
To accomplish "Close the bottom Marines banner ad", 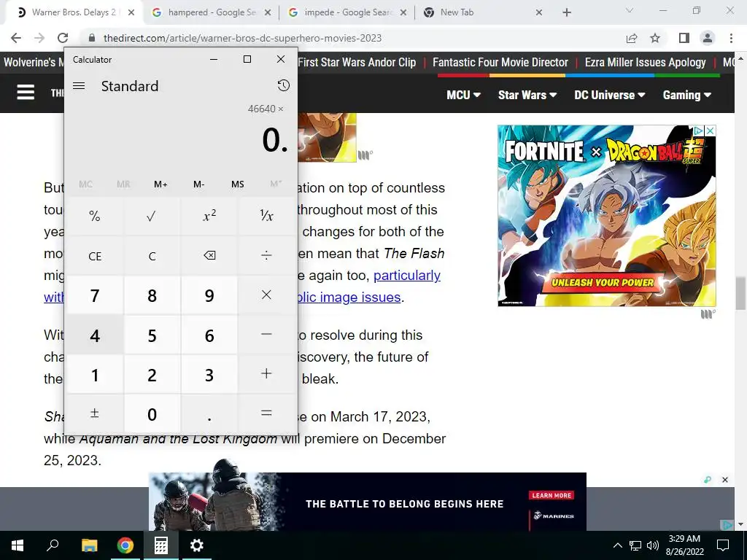I will pyautogui.click(x=724, y=480).
